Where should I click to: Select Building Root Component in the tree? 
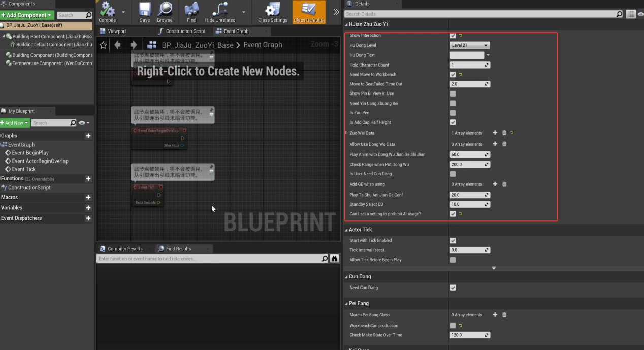click(x=52, y=37)
